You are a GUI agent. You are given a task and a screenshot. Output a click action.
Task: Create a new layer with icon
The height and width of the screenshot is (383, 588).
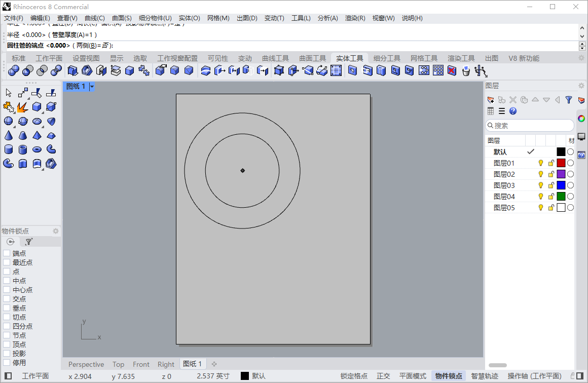491,100
